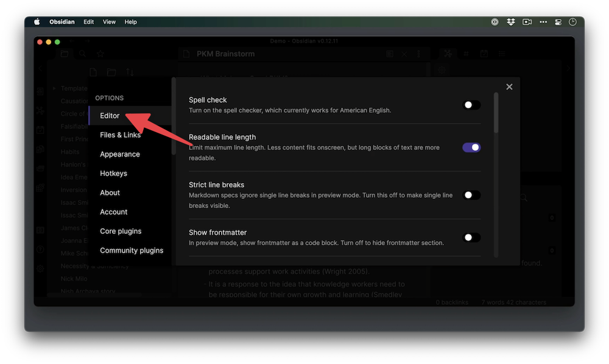Toggle Show frontmatter switch
This screenshot has height=364, width=609.
(x=471, y=237)
